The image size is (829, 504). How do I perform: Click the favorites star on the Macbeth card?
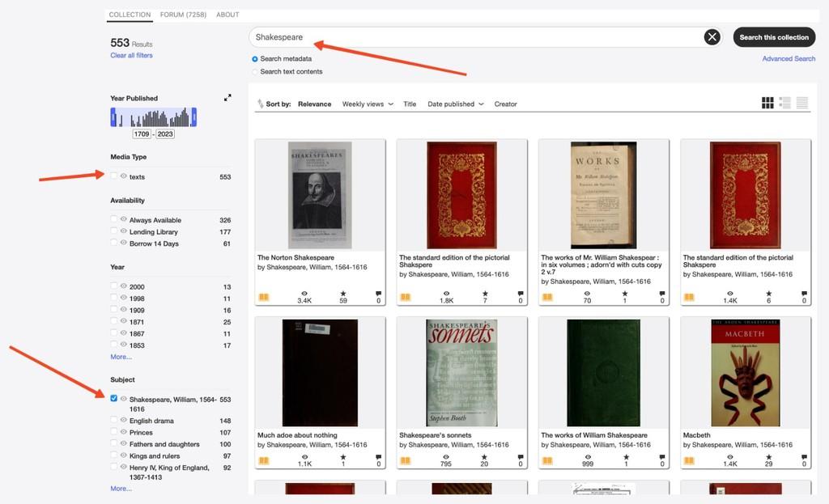pos(769,457)
